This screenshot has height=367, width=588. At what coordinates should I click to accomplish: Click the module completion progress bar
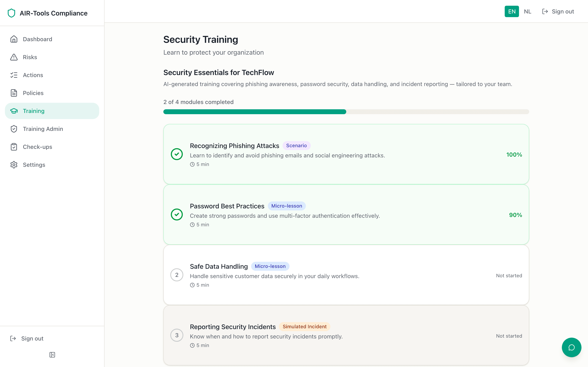click(x=346, y=112)
